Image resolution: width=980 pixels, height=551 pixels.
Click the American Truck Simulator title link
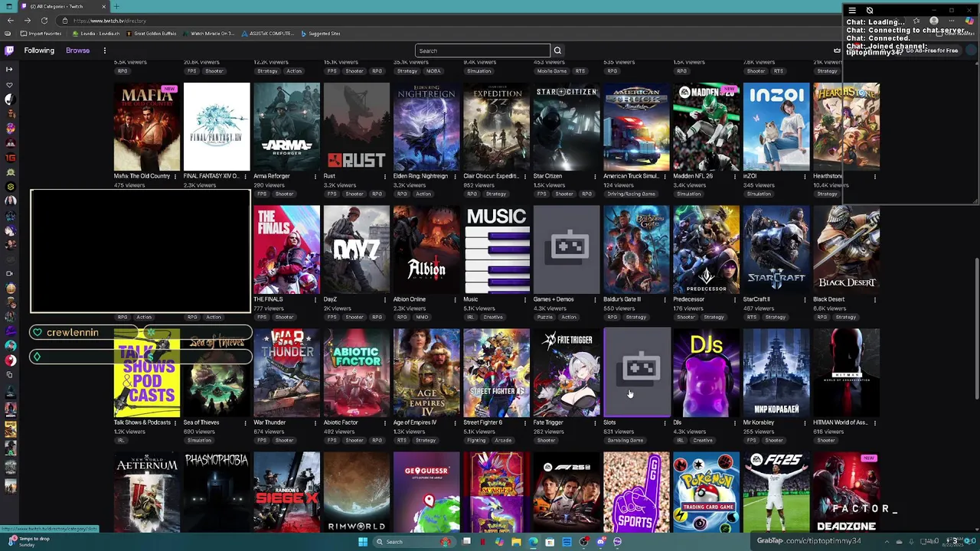[631, 176]
